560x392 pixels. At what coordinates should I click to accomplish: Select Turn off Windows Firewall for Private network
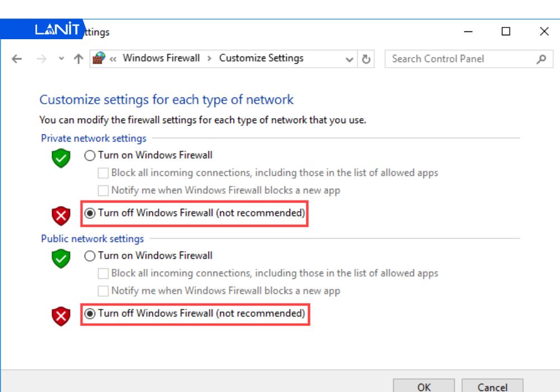pyautogui.click(x=90, y=213)
